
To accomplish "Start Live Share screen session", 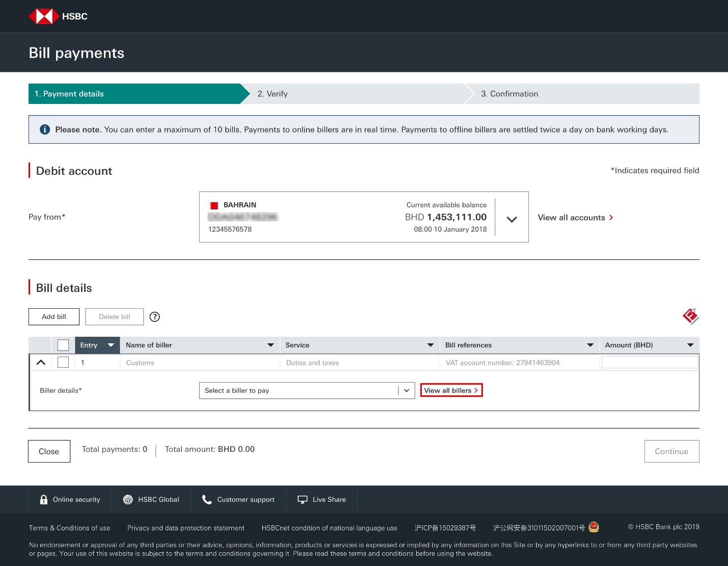I will 322,499.
